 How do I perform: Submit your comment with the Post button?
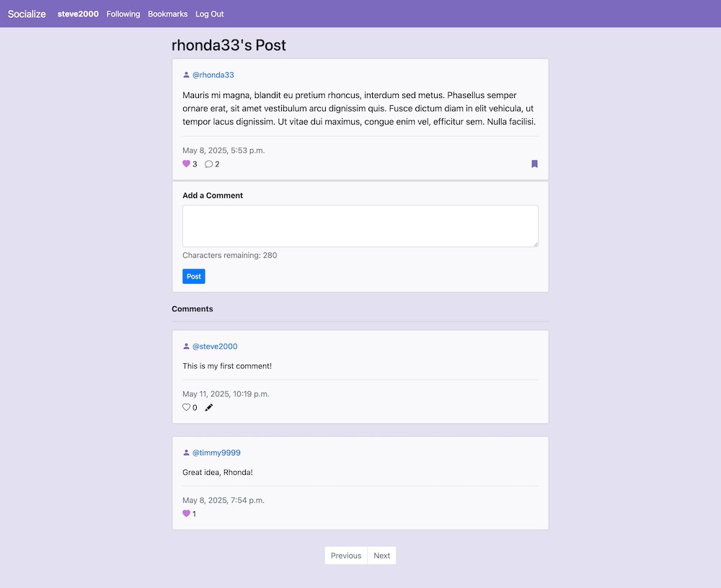pyautogui.click(x=193, y=276)
